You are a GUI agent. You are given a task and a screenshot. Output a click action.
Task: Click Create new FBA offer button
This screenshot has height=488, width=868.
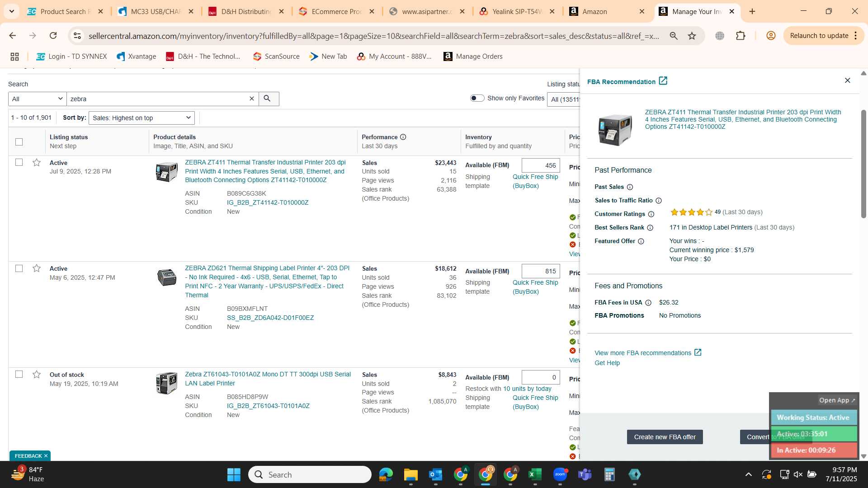[x=665, y=437]
